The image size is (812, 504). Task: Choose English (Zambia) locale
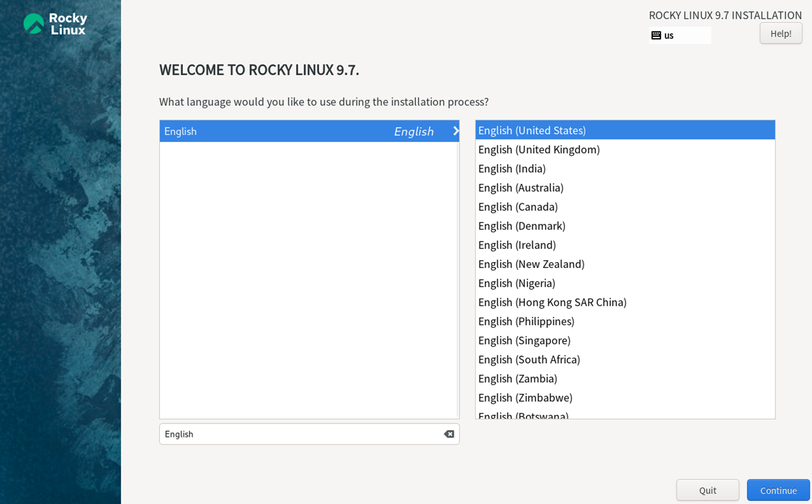[x=625, y=378]
